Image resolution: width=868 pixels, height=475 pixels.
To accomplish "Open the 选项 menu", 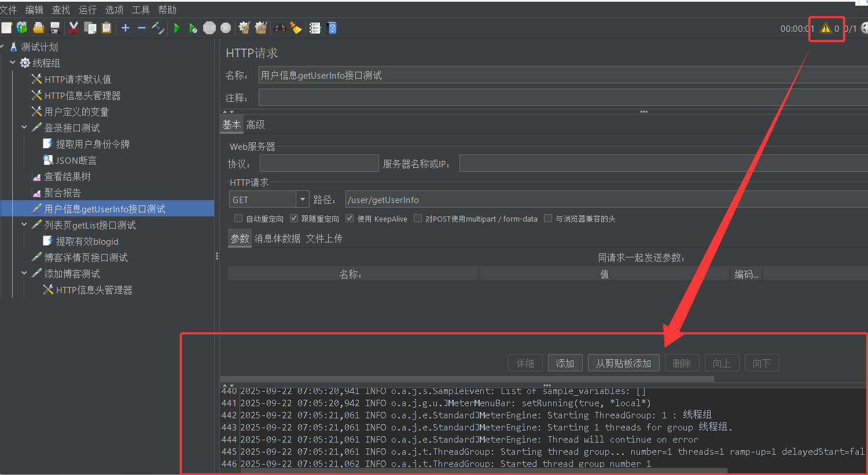I will 114,9.
